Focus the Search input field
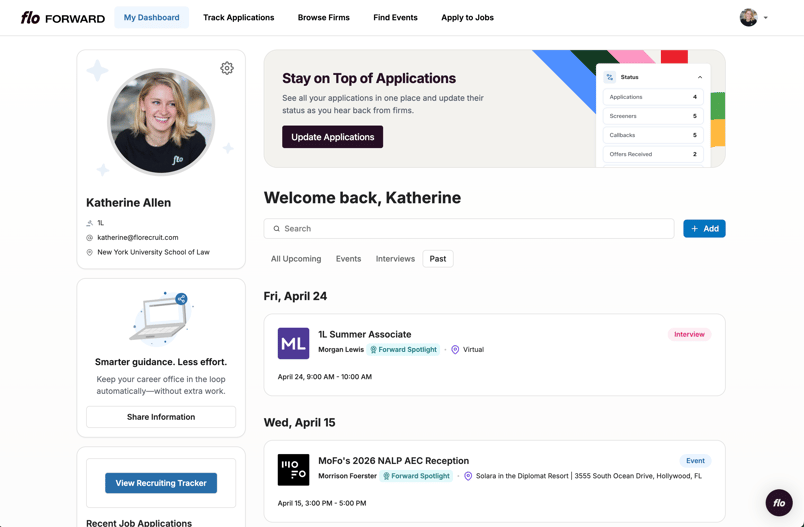804x527 pixels. pyautogui.click(x=469, y=229)
